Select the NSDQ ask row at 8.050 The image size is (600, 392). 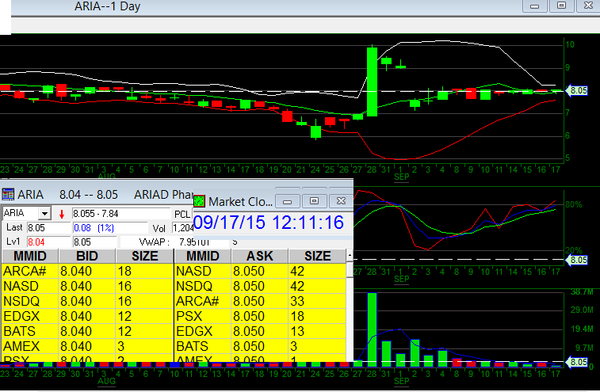tap(260, 286)
